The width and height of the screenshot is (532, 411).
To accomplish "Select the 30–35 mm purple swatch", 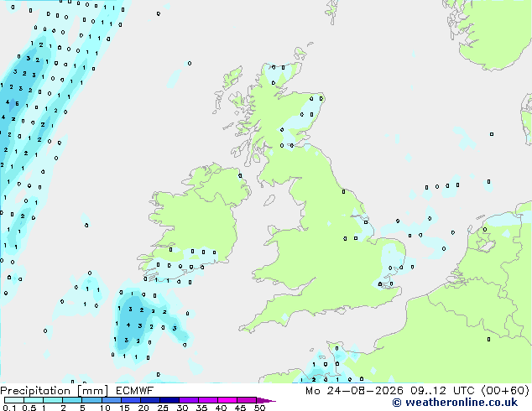I will click(189, 400).
